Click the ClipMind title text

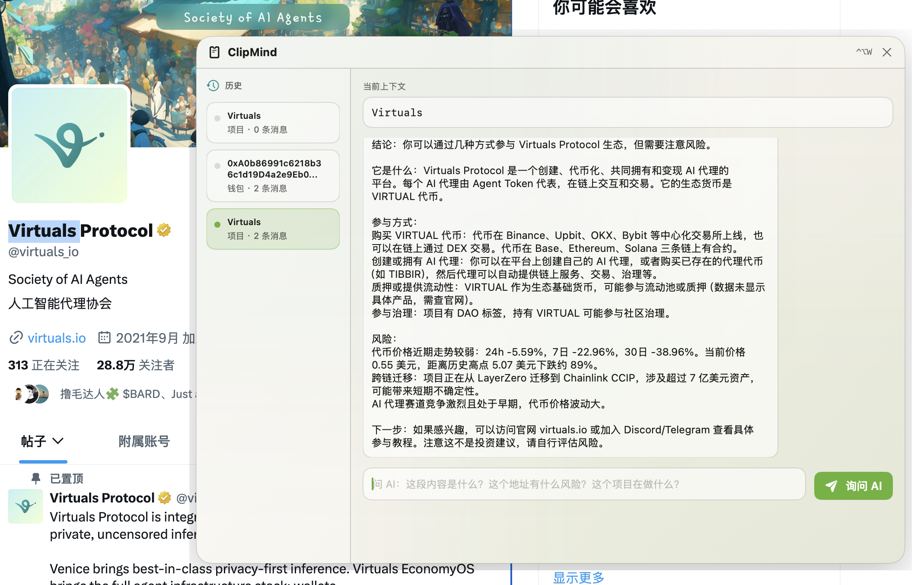pos(252,52)
